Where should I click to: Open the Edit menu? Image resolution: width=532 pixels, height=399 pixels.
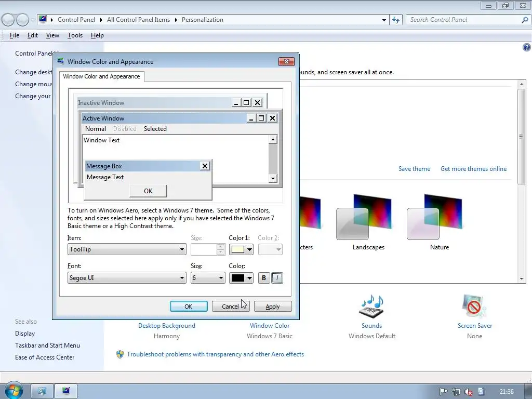point(33,35)
